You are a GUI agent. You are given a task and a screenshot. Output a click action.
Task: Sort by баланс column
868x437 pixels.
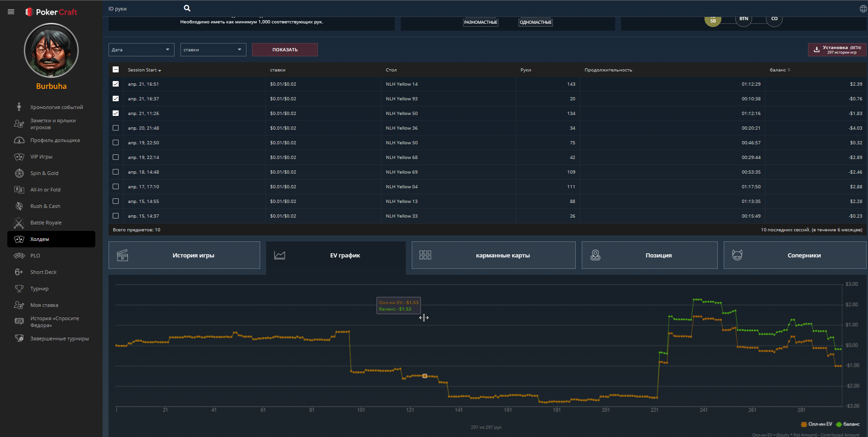(x=780, y=70)
